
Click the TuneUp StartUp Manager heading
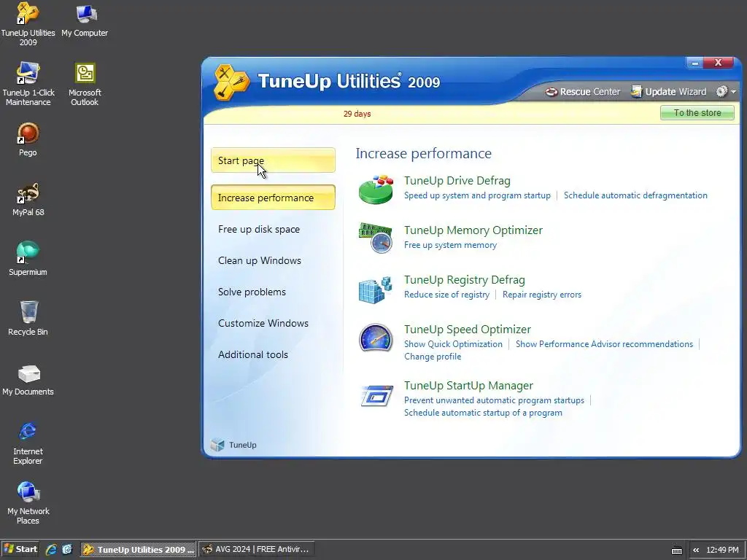tap(468, 385)
